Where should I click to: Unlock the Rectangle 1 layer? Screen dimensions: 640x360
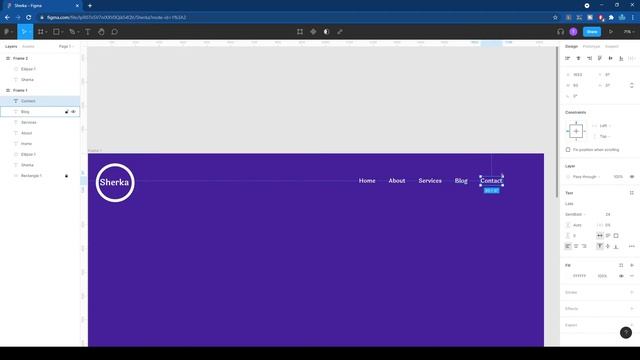pos(67,176)
